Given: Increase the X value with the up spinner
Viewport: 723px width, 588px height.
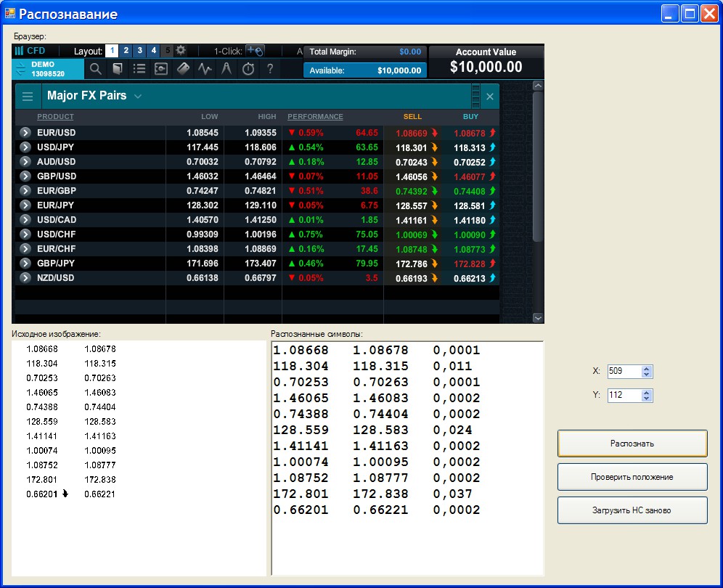Looking at the screenshot, I should (647, 369).
